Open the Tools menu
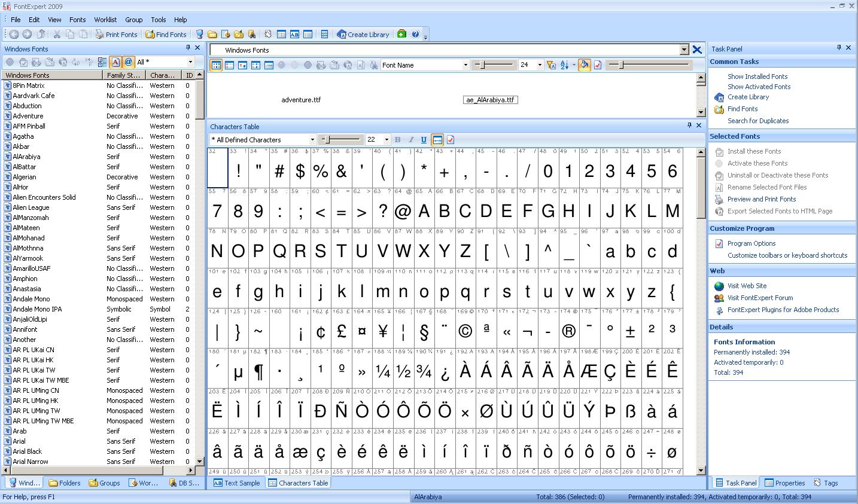 tap(158, 20)
